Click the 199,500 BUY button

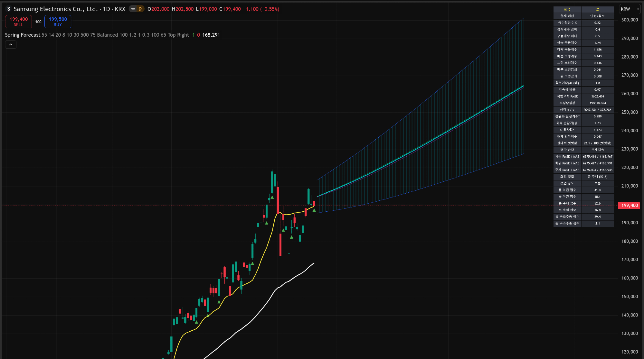coord(58,22)
